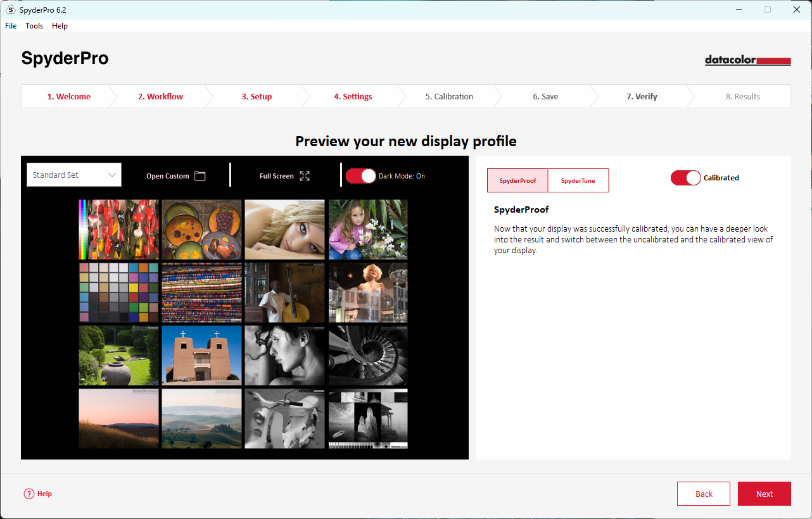
Task: Jump to the 1. Welcome step
Action: tap(68, 97)
